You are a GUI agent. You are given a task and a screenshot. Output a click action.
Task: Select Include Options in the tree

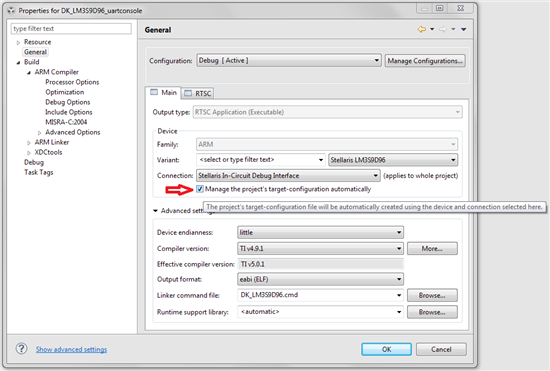coord(69,112)
